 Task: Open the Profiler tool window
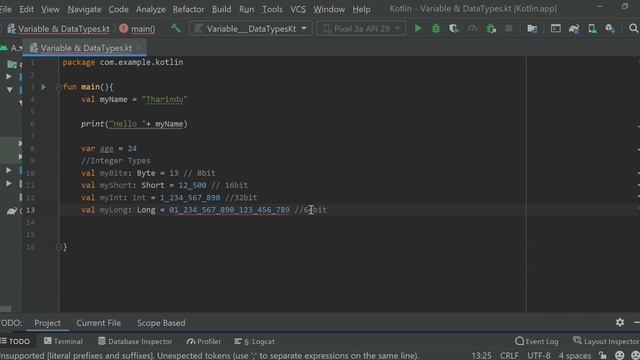point(204,341)
